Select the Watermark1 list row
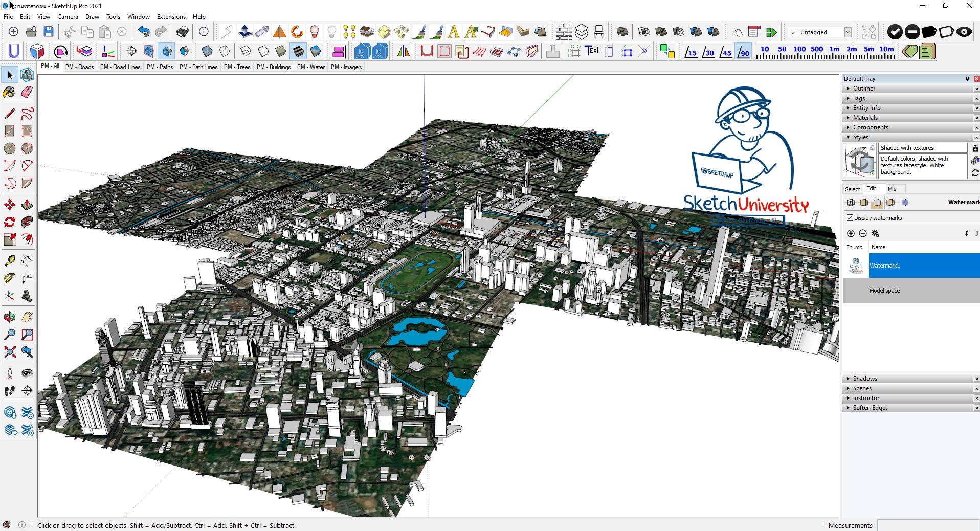 pyautogui.click(x=911, y=265)
